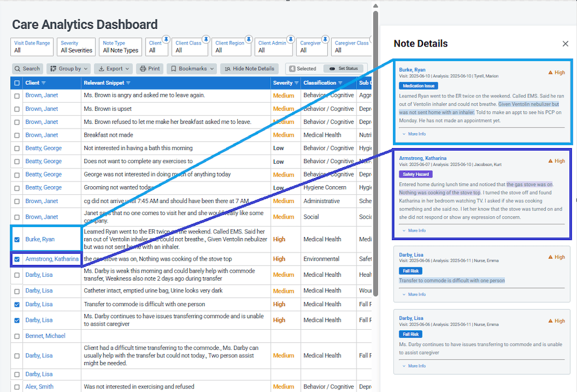Viewport: 577px width, 392px height.
Task: Click the Visit Date Range filter field
Action: 31,47
